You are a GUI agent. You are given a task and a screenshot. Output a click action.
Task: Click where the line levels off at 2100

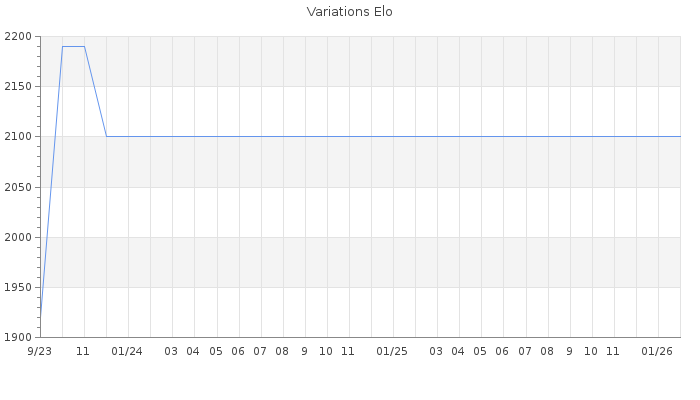point(106,136)
